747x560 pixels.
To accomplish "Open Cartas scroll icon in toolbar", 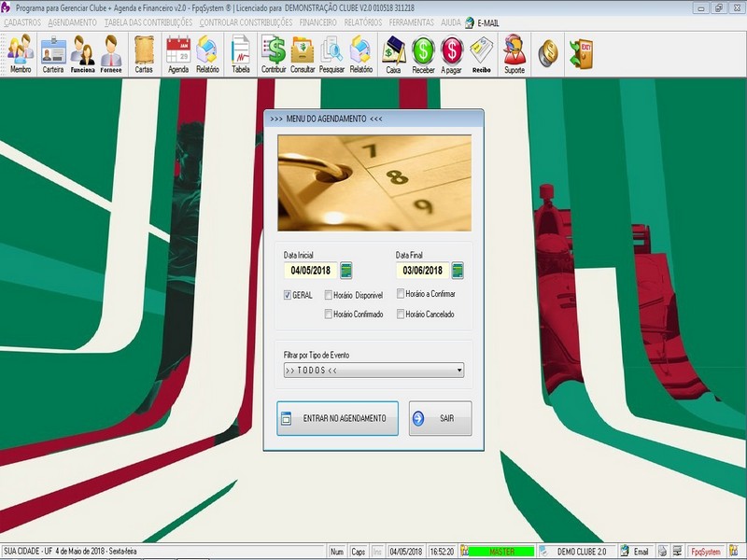I will [144, 54].
